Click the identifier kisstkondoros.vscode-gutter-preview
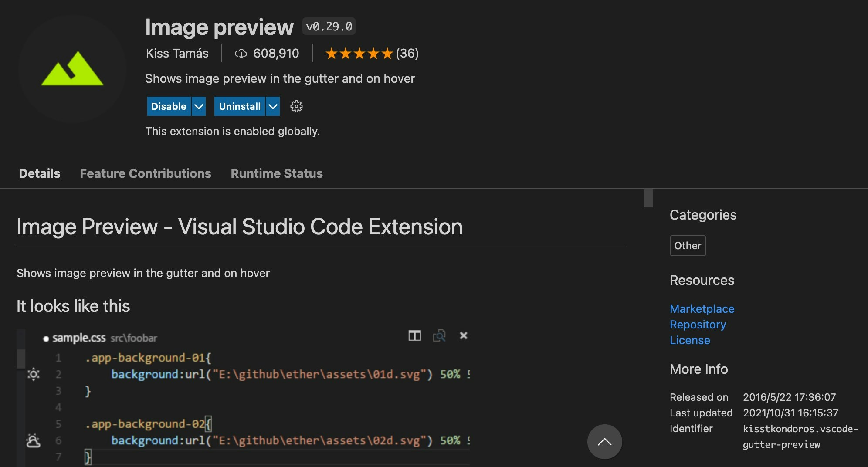 (x=800, y=437)
